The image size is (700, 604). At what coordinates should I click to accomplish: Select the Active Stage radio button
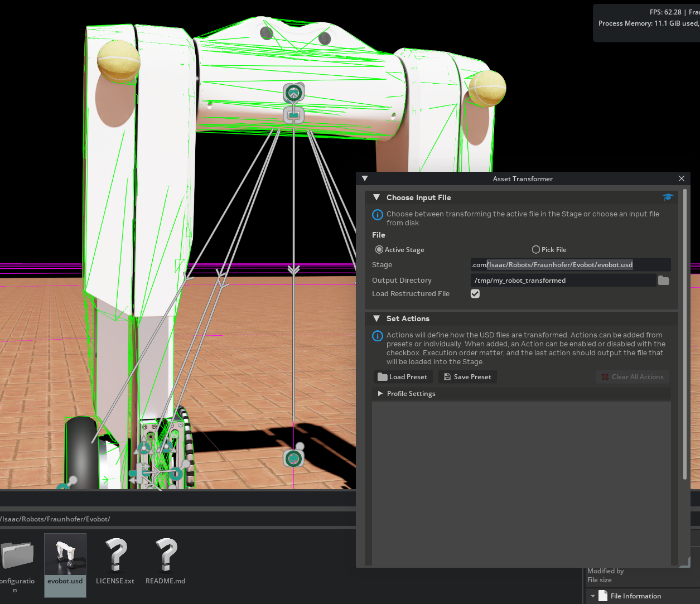tap(379, 250)
